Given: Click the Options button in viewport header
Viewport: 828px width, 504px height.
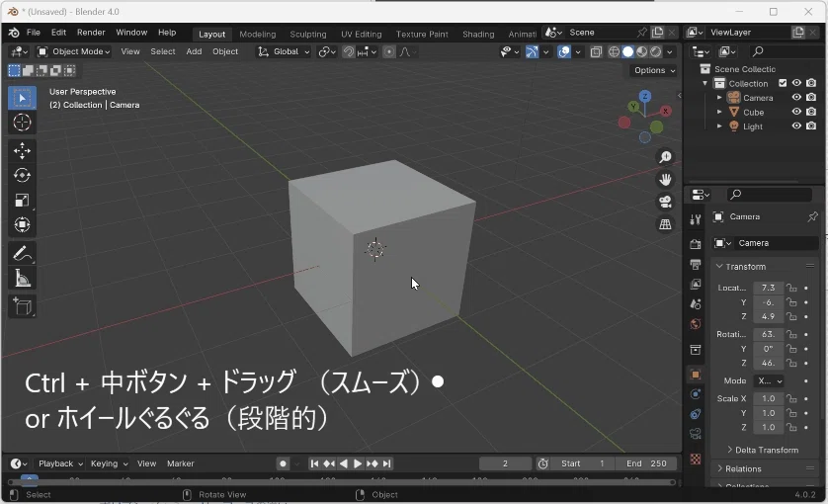Looking at the screenshot, I should [x=654, y=70].
